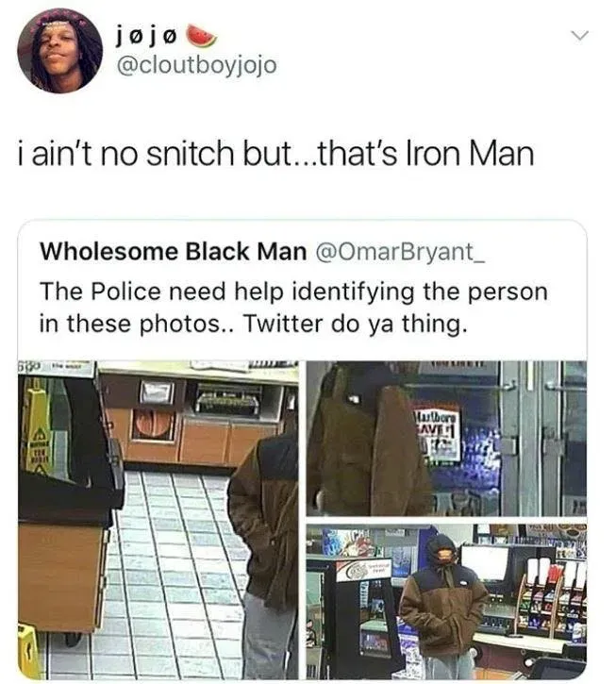Image resolution: width=616 pixels, height=684 pixels.
Task: Click the glass door handle in top-right photo
Action: click(508, 386)
